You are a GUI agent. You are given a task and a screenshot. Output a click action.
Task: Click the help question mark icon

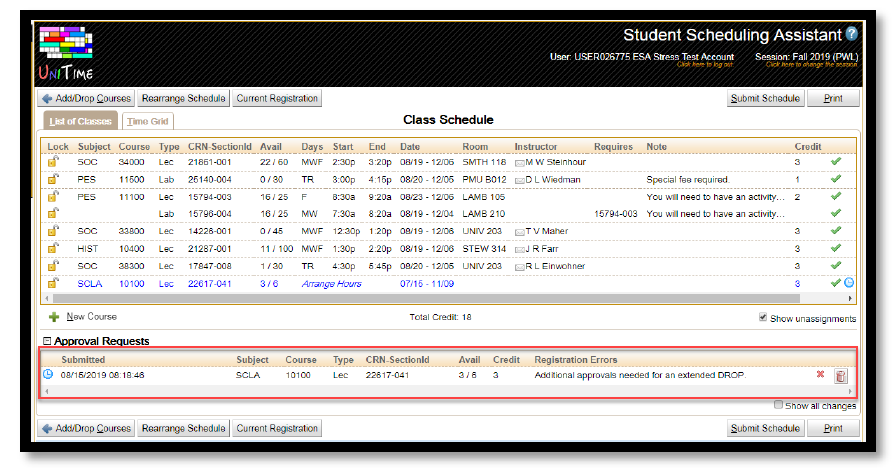(851, 34)
